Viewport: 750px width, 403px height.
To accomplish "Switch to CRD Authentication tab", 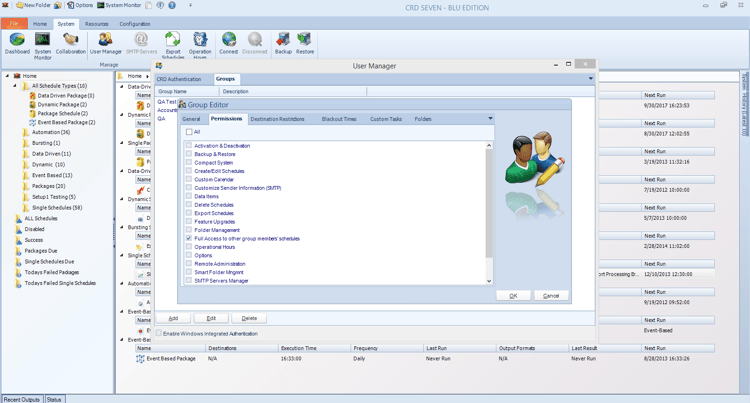I will (179, 79).
